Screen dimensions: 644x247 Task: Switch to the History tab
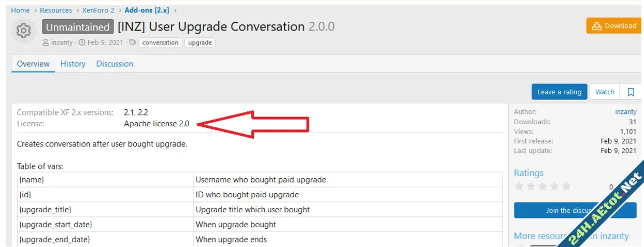pyautogui.click(x=73, y=64)
